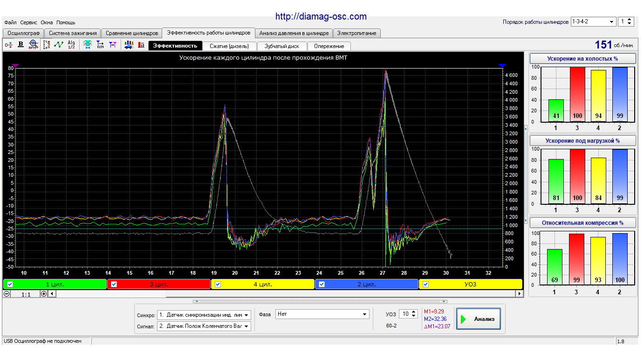
Task: Select the Эффективность sub-tab
Action: (175, 46)
